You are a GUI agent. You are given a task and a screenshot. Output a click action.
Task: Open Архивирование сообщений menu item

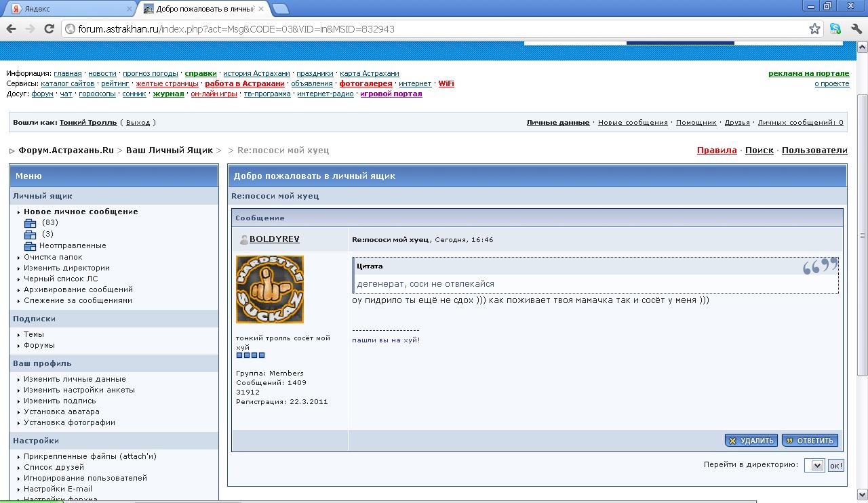pos(79,289)
